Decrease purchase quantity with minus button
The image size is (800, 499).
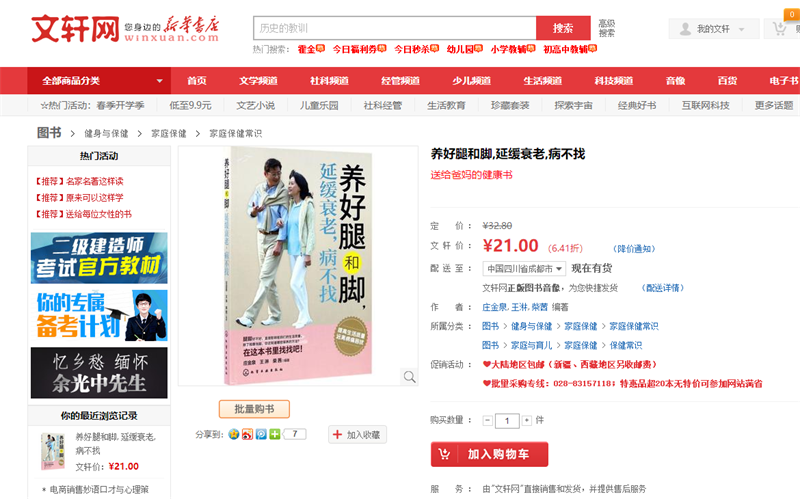point(488,420)
